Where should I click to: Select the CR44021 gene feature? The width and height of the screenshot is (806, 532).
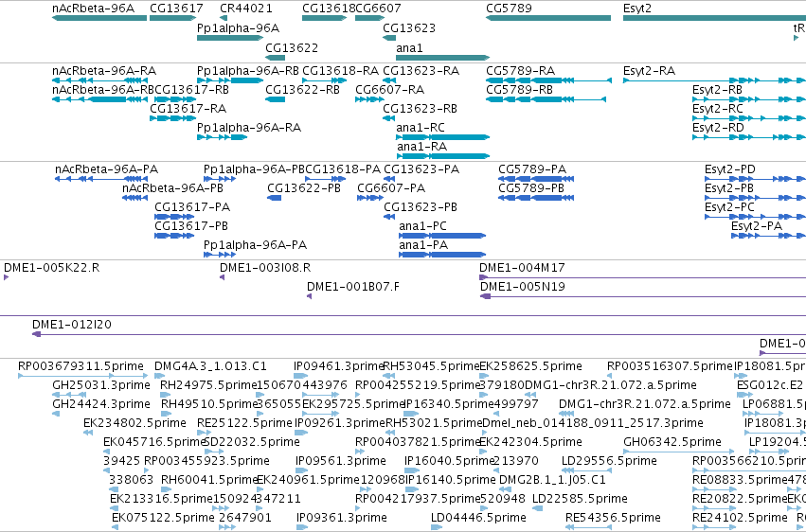point(224,19)
